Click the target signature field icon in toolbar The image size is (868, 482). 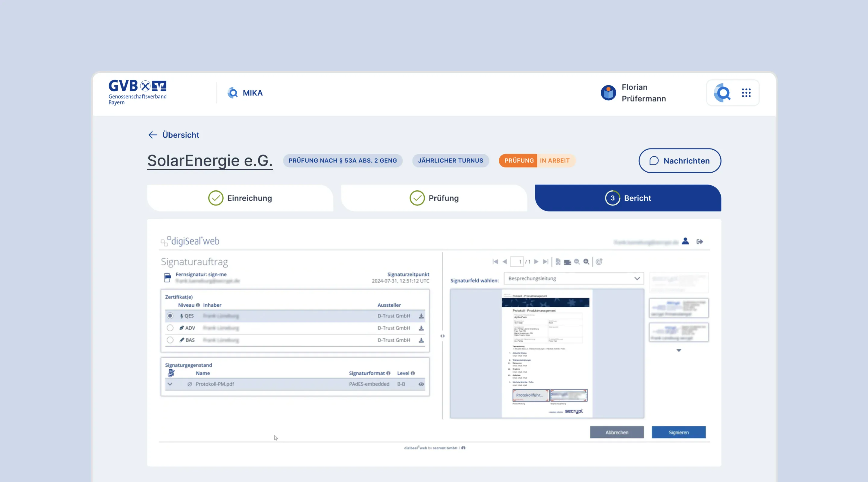coord(599,262)
